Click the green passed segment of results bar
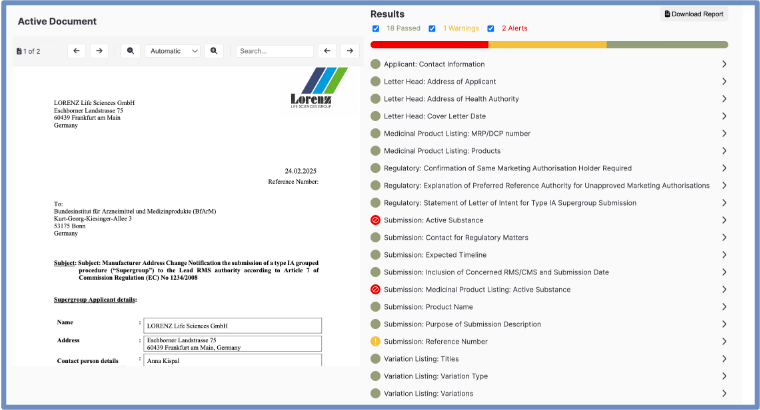760x410 pixels. click(x=667, y=45)
